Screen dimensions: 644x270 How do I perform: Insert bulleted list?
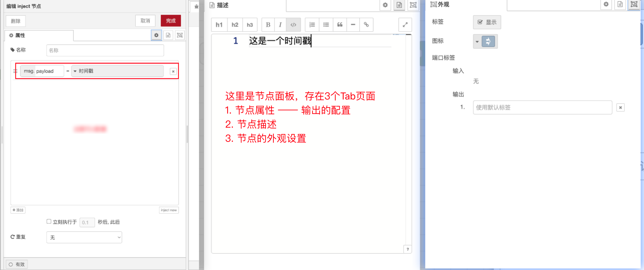(326, 25)
